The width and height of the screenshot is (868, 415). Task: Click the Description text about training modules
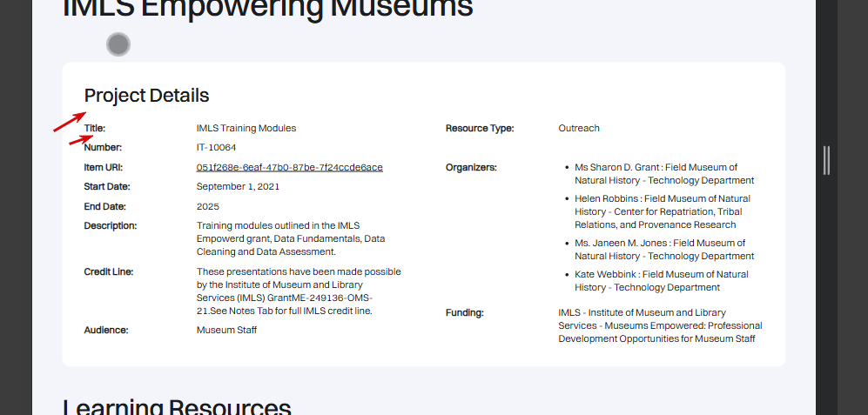291,238
